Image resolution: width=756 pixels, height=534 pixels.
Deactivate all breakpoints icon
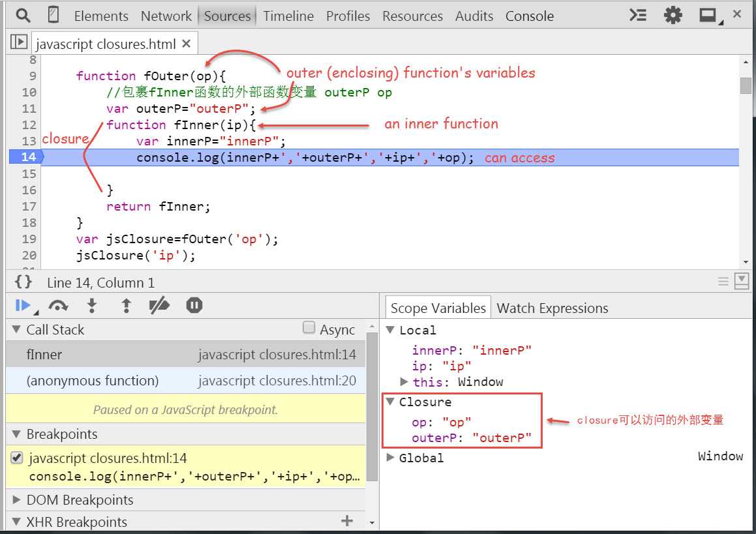(159, 306)
